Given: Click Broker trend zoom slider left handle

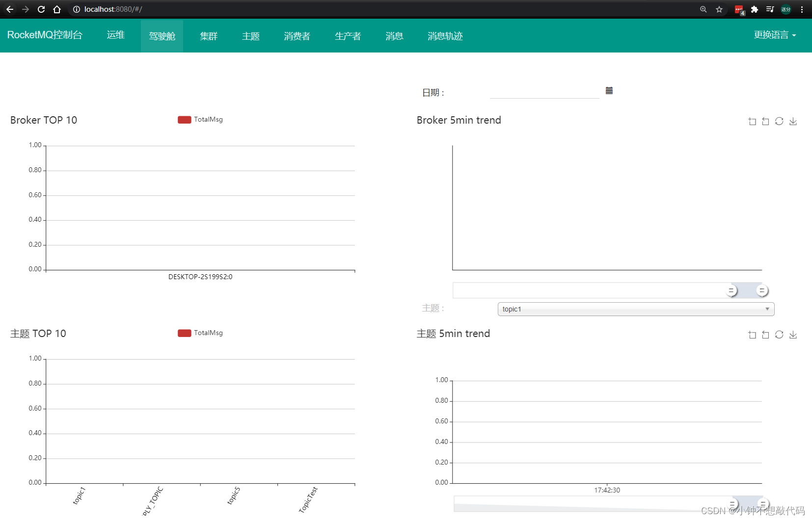Looking at the screenshot, I should 731,290.
